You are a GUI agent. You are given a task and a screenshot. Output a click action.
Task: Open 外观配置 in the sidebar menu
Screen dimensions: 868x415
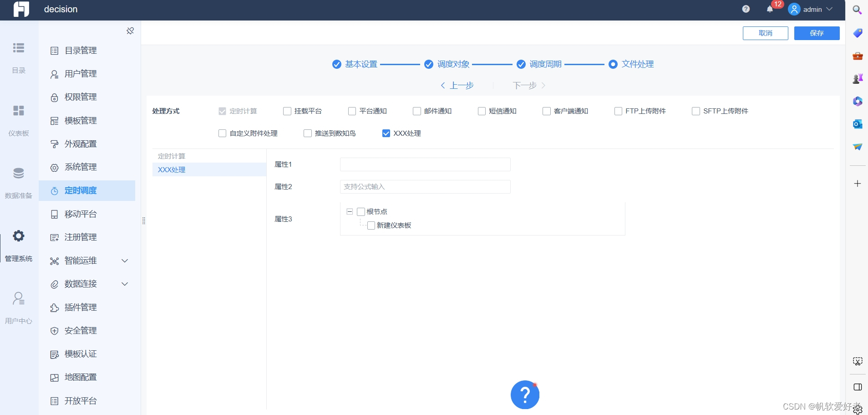pos(87,144)
